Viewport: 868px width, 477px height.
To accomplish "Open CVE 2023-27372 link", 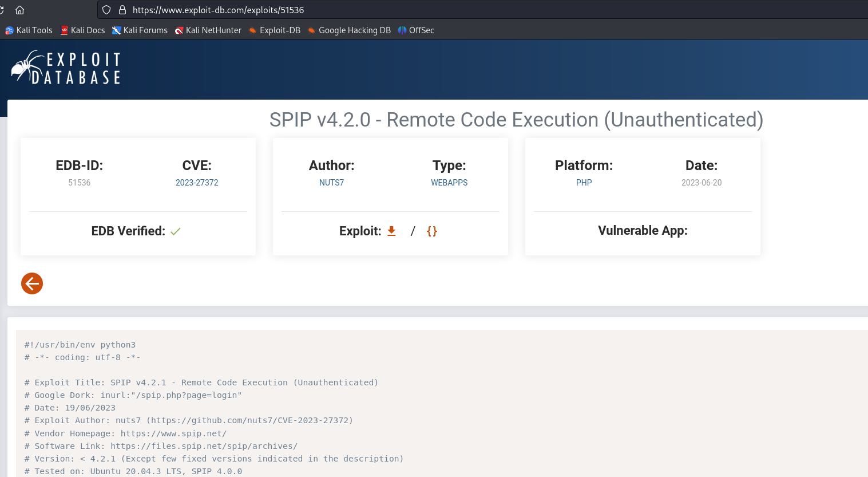I will 197,183.
